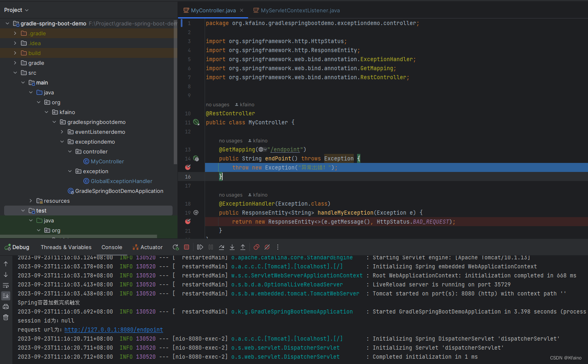Expand the .gradle folder
This screenshot has height=364, width=588.
[x=15, y=33]
